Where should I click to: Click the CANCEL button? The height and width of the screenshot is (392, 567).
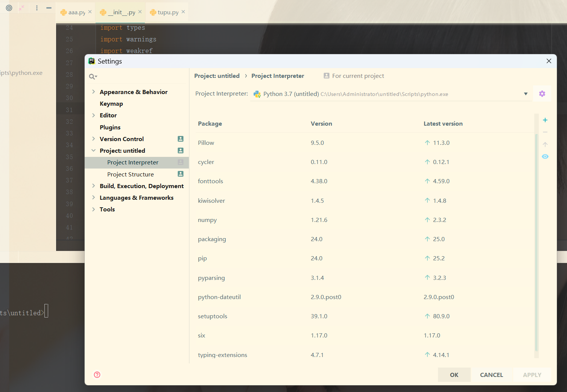491,375
